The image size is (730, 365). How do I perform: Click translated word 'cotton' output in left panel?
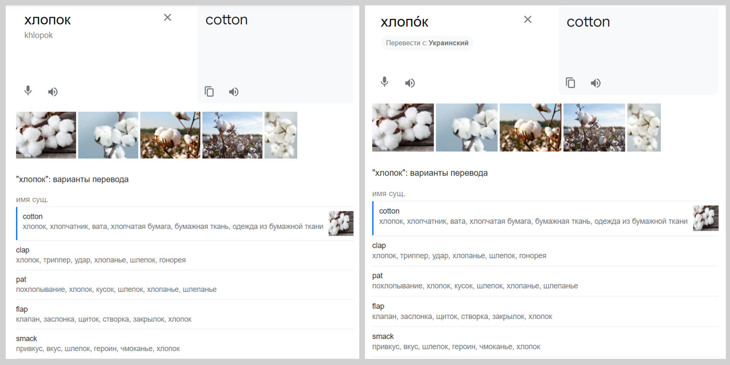(227, 20)
